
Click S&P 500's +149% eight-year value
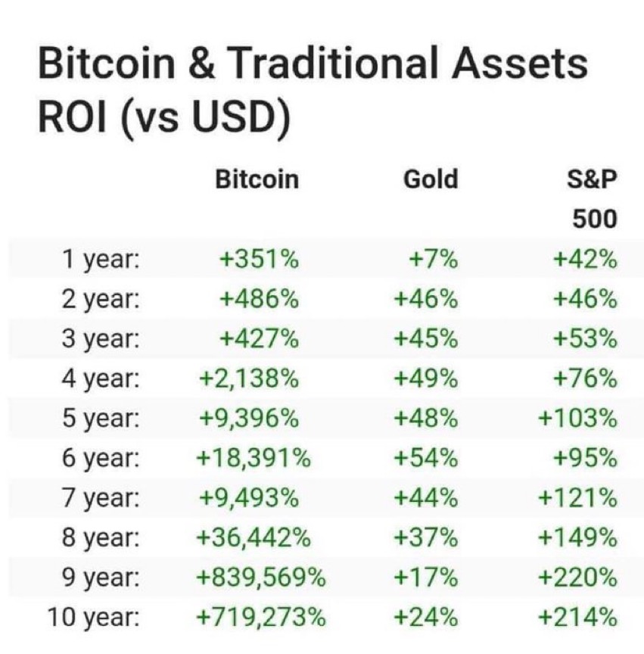[577, 537]
